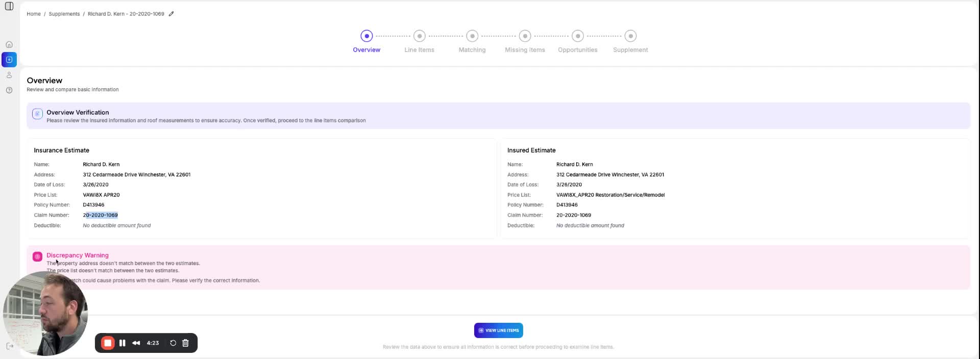This screenshot has width=980, height=359.
Task: Click the insurance price list VAWI8X APR20
Action: coord(101,195)
